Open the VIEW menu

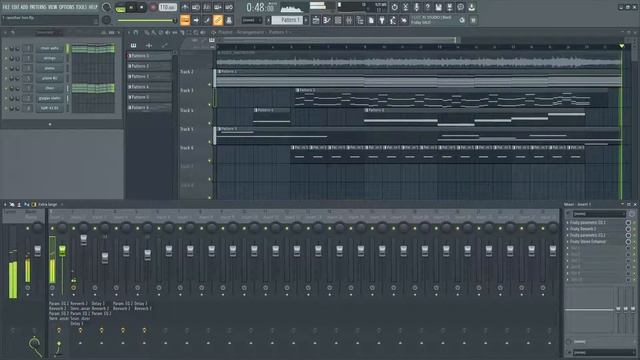click(x=53, y=7)
